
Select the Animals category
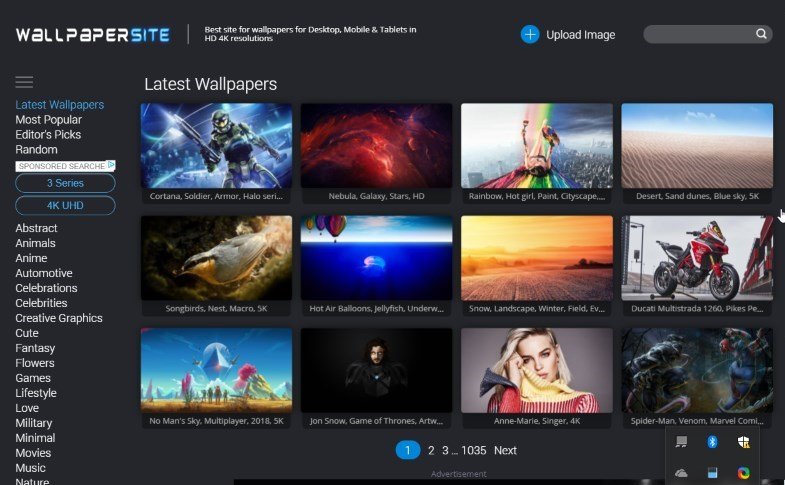pos(35,243)
